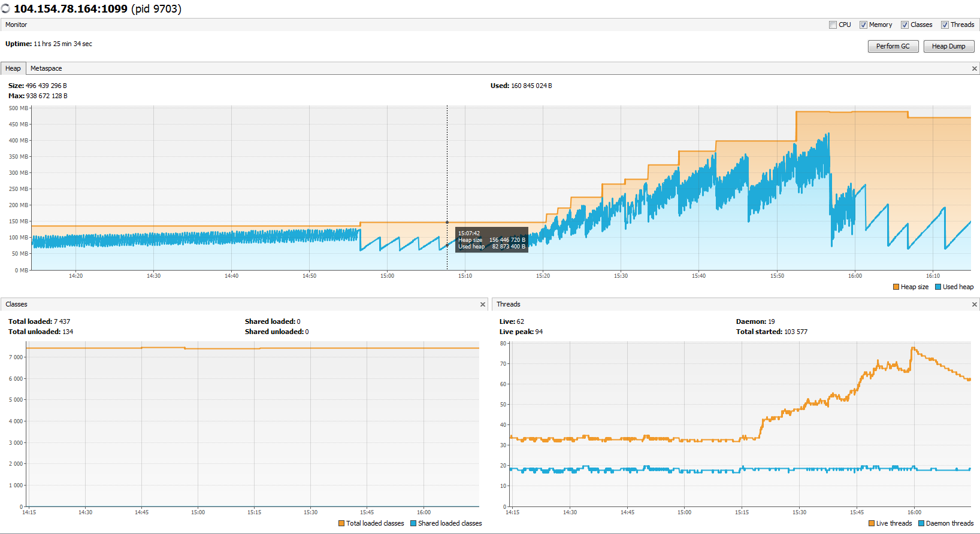
Task: Click the Used heap blue legend swatch
Action: click(938, 287)
